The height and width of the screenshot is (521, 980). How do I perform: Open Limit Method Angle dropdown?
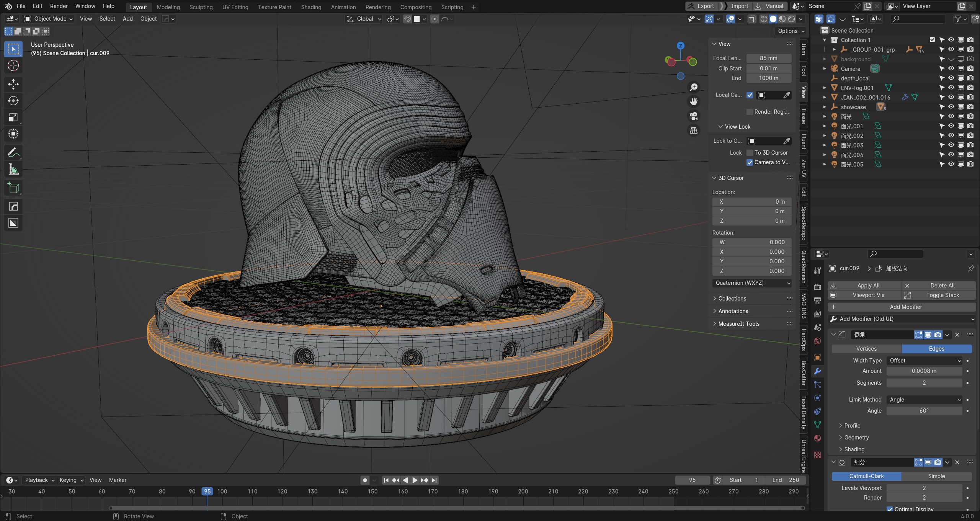click(924, 400)
